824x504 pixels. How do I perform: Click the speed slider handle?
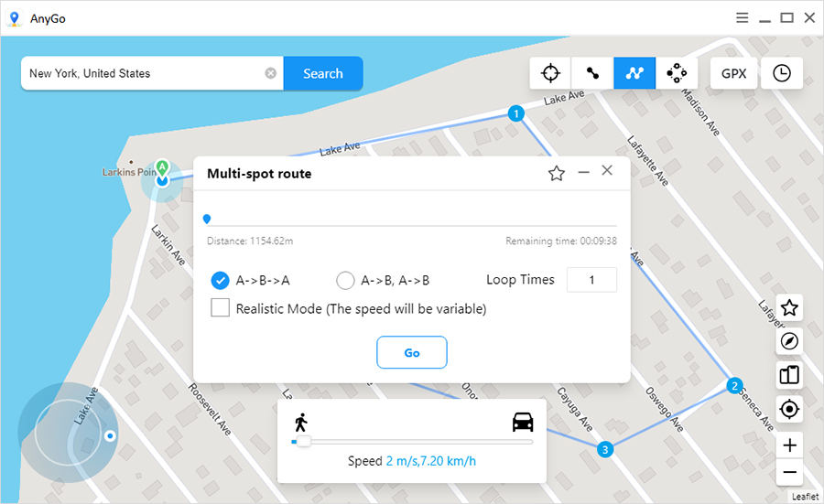[x=303, y=442]
